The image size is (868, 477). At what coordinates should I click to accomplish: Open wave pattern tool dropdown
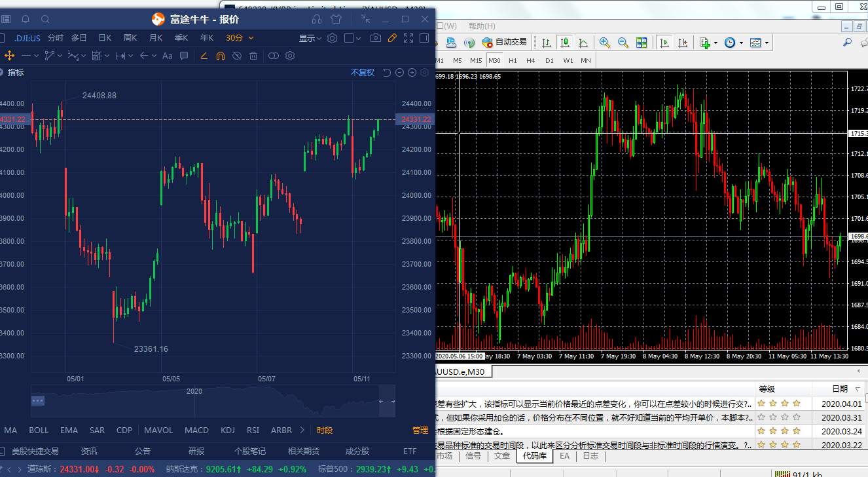pos(84,56)
